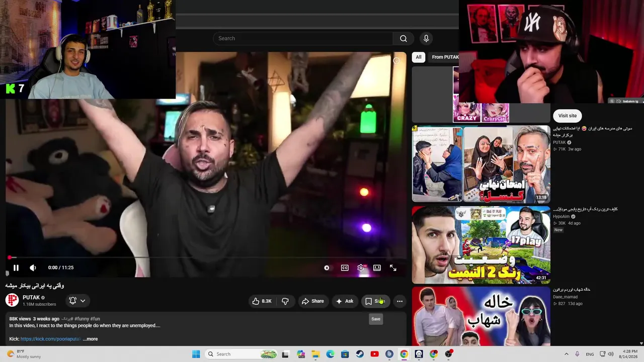
Task: Save the video to a playlist
Action: [375, 301]
